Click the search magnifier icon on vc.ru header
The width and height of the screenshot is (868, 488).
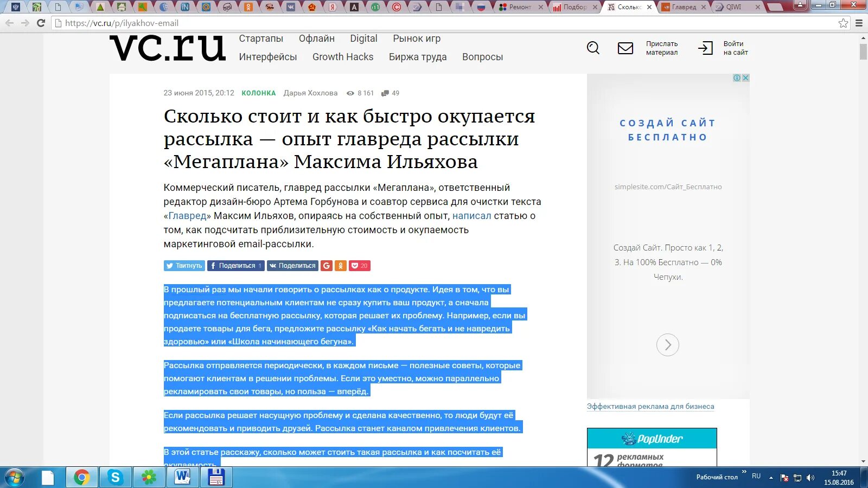593,48
